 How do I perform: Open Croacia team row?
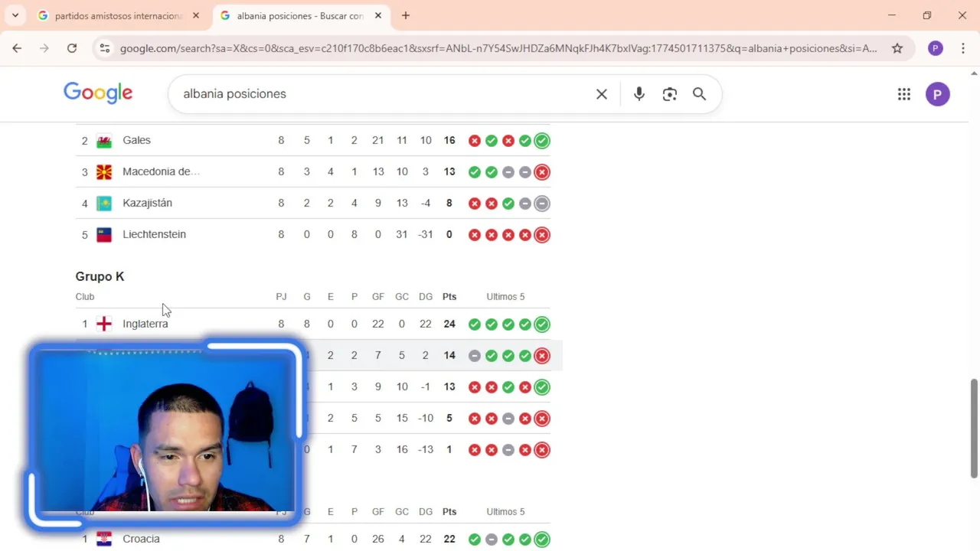[312, 540]
